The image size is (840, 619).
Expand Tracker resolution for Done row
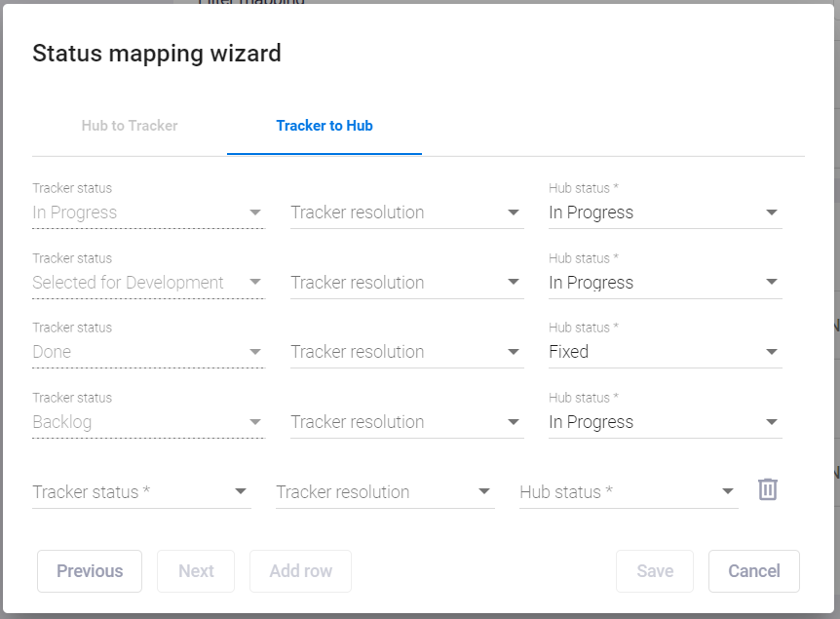point(406,352)
